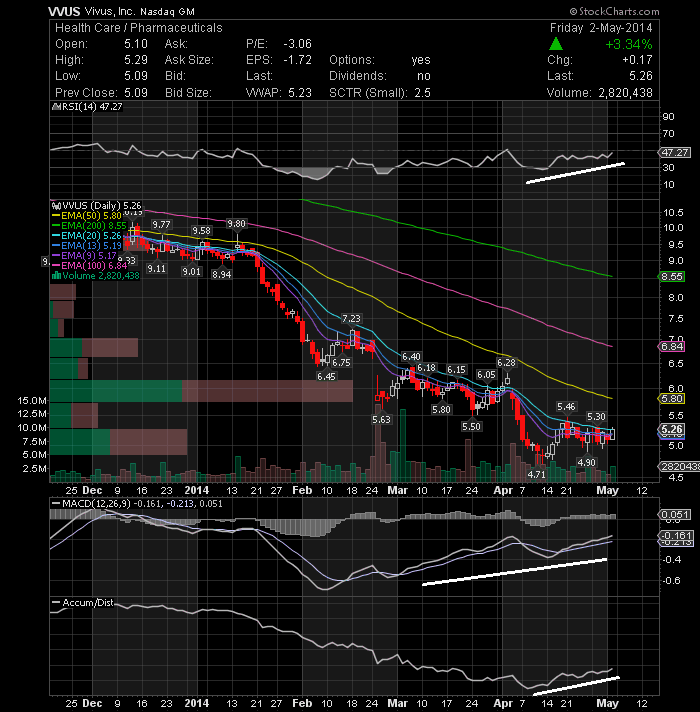Select the 5.09 value next to Low

pos(136,76)
